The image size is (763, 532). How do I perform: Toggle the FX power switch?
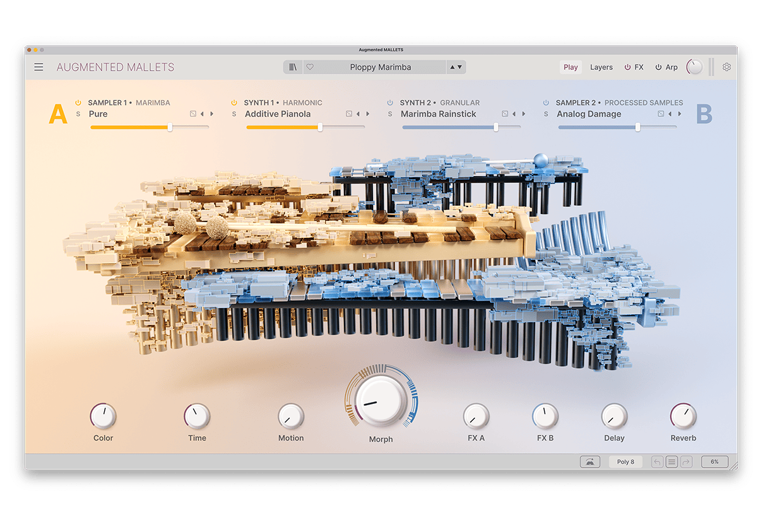[627, 66]
